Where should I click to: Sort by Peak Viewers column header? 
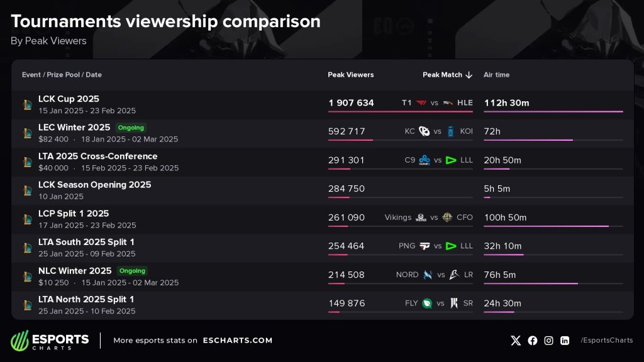(351, 75)
